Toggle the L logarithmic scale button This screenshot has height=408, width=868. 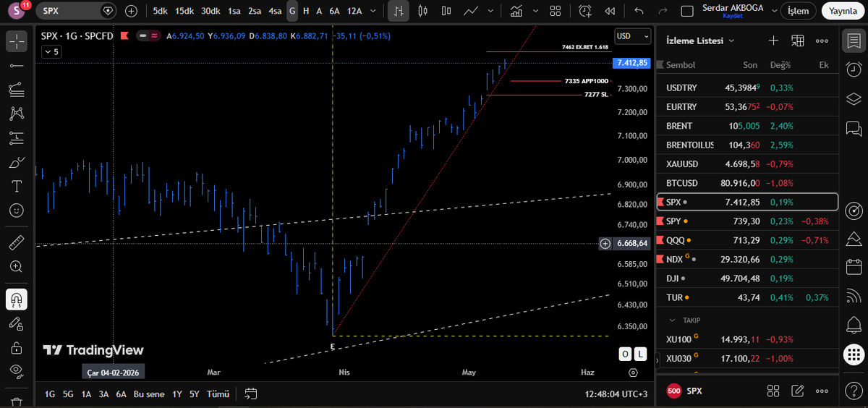(x=641, y=354)
